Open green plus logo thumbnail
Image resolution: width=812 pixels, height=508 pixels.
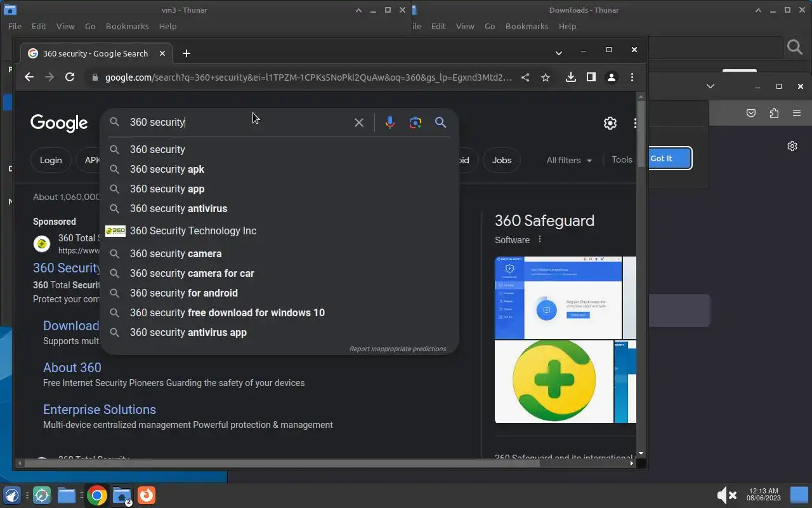point(554,382)
